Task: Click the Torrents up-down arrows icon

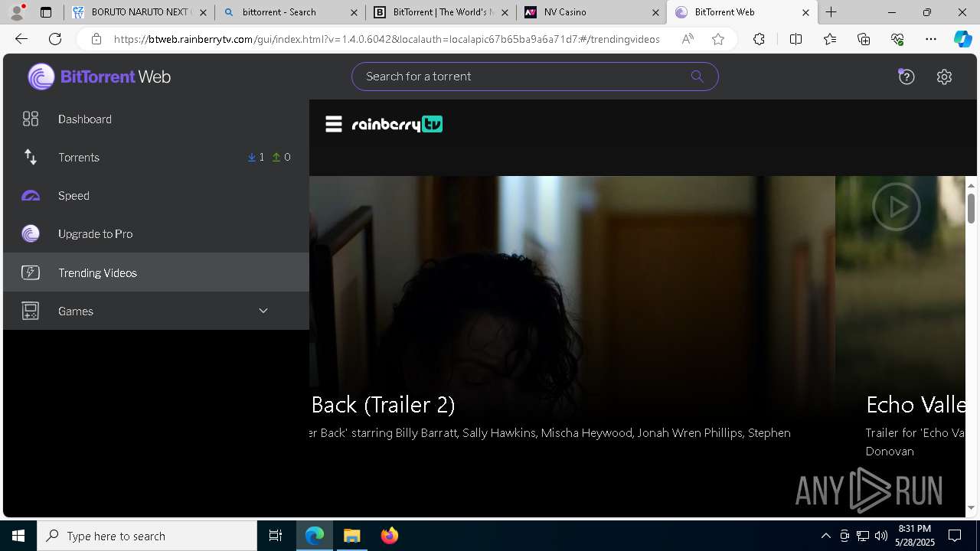Action: [31, 157]
